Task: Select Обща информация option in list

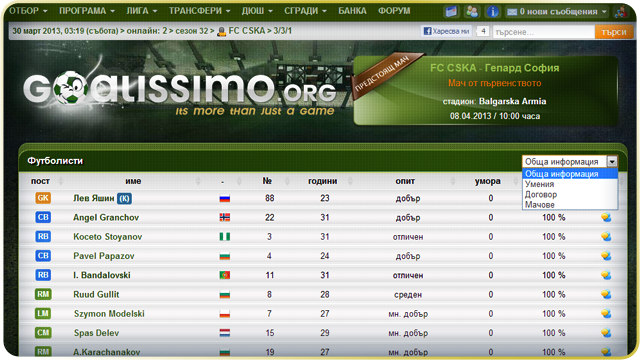Action: 570,174
